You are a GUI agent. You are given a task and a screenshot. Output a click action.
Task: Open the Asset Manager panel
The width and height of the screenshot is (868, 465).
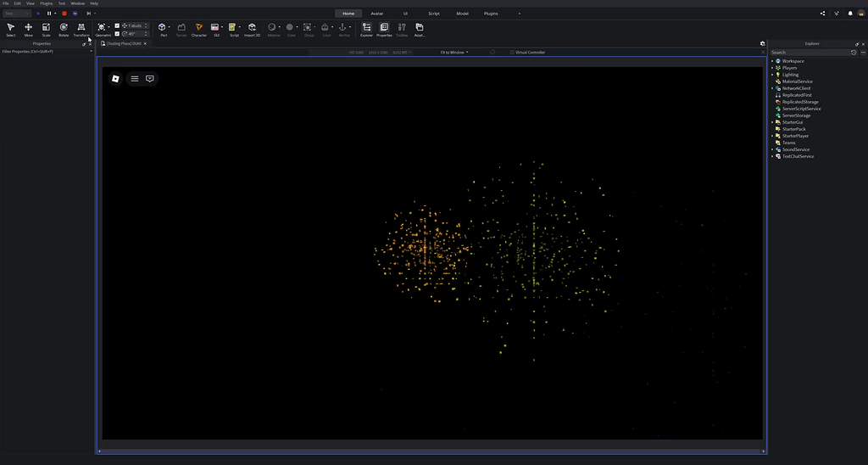(x=420, y=30)
